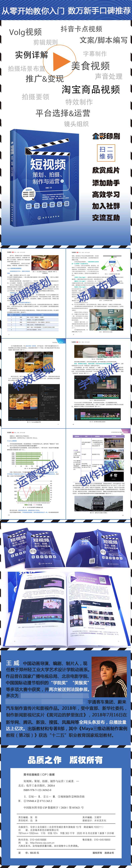This screenshot has width=132, height=868.
Task: Click the small play icon after 制作与运营 on the cover
Action: click(62, 181)
